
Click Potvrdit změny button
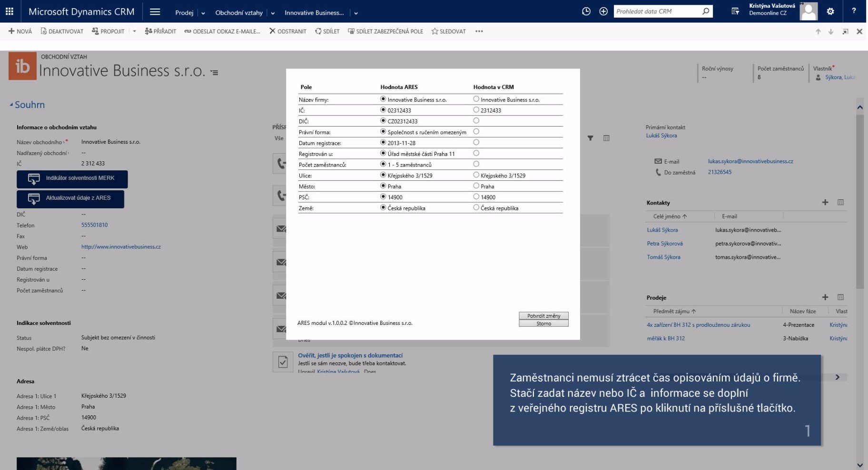[543, 316]
